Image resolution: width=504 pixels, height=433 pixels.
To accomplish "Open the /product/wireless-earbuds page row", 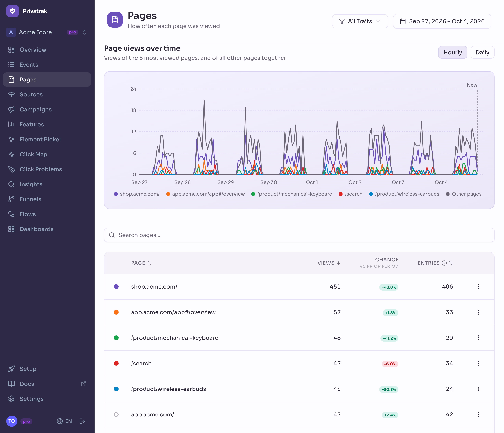I will click(x=299, y=389).
